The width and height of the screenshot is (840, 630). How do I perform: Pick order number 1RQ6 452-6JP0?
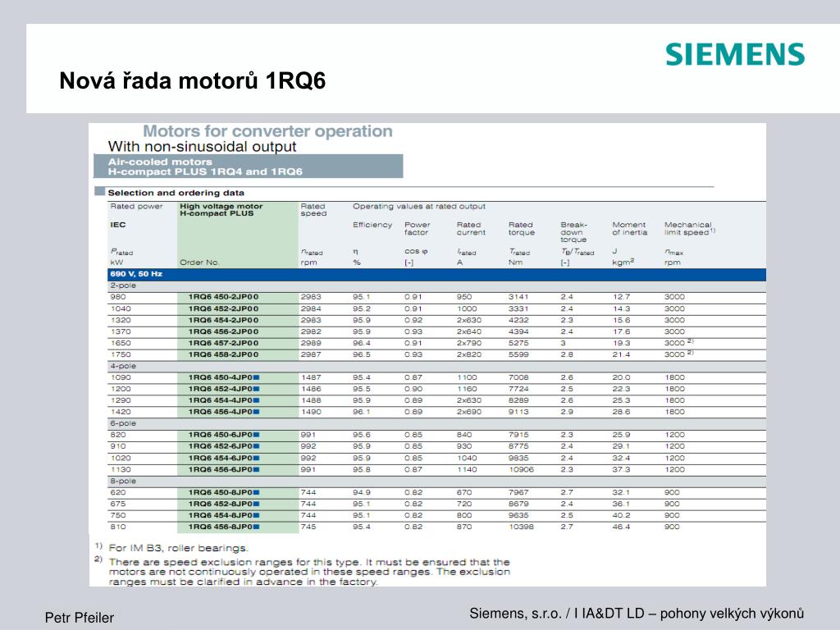click(x=224, y=446)
